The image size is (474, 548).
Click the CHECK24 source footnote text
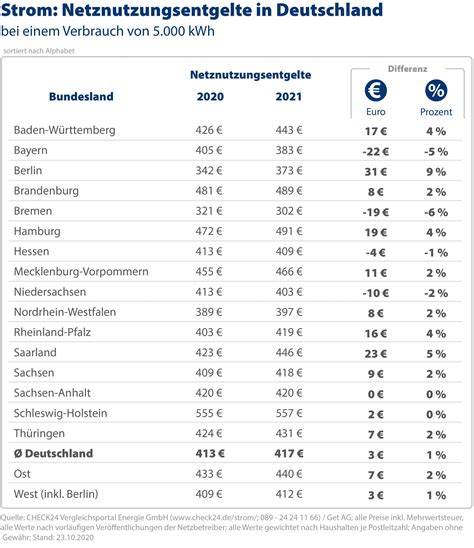(232, 527)
